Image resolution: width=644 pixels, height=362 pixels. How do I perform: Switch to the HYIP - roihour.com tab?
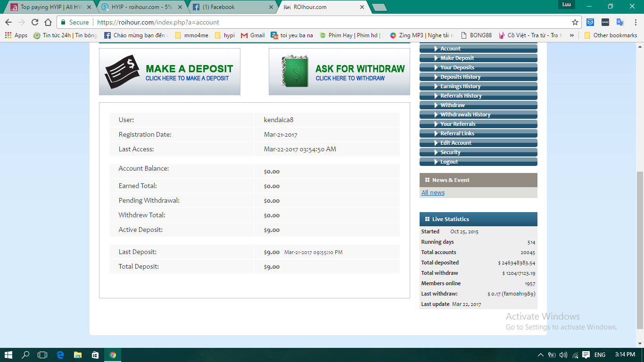pos(142,7)
